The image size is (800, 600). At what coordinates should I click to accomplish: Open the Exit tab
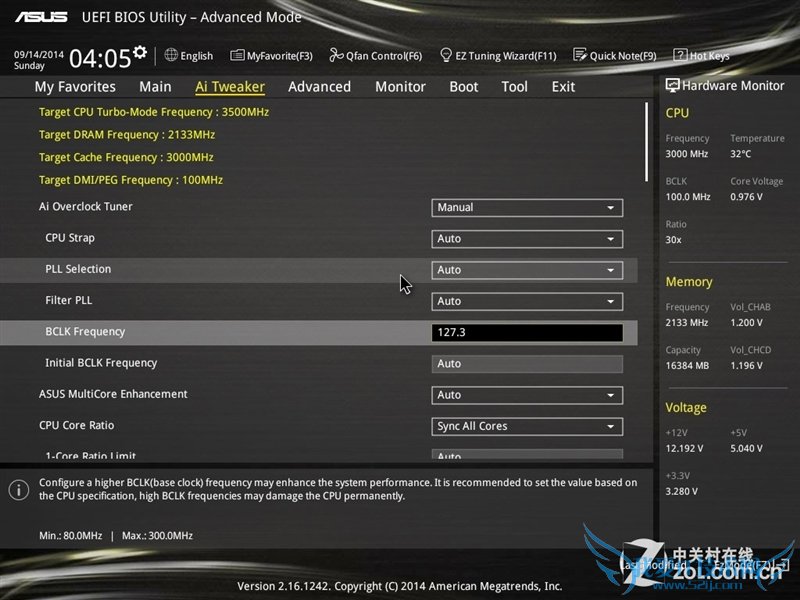[x=563, y=87]
